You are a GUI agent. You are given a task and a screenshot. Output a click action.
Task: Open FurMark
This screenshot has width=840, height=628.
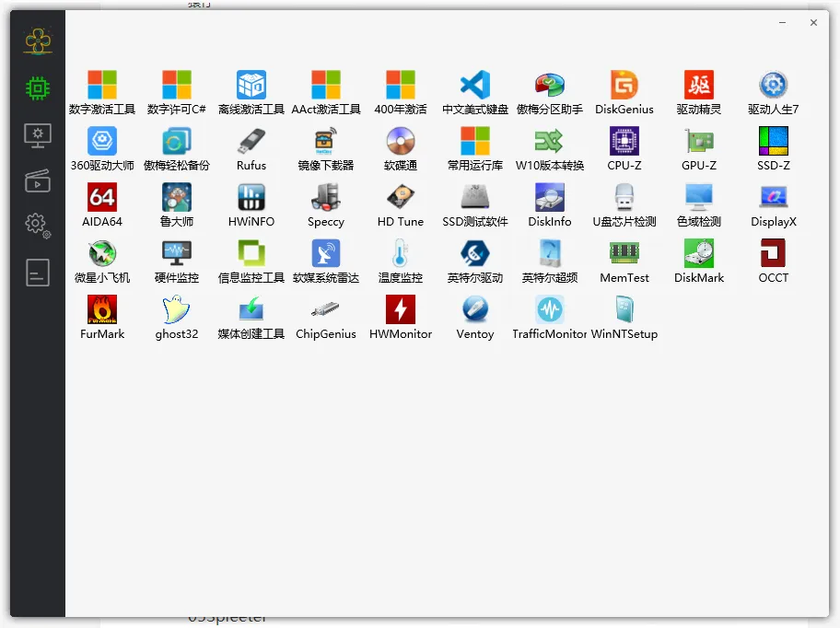click(102, 309)
